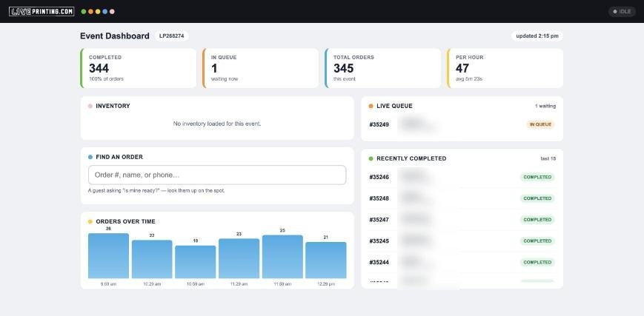
Task: Click the Orders Over Time heading
Action: pos(126,221)
